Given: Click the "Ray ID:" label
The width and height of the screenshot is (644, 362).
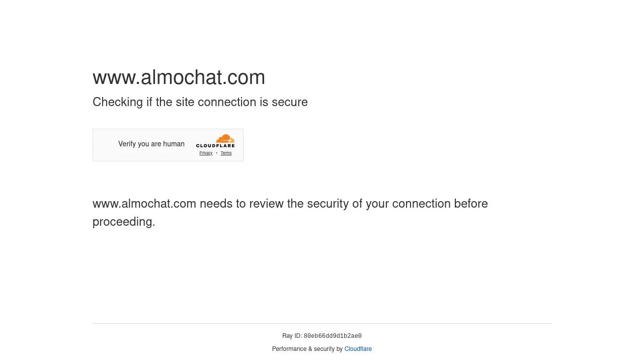Looking at the screenshot, I should 292,336.
